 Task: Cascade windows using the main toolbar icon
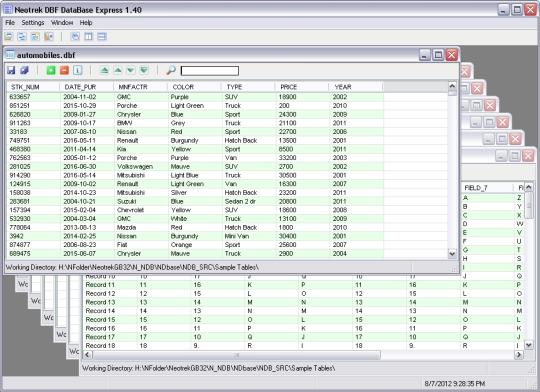tap(75, 37)
